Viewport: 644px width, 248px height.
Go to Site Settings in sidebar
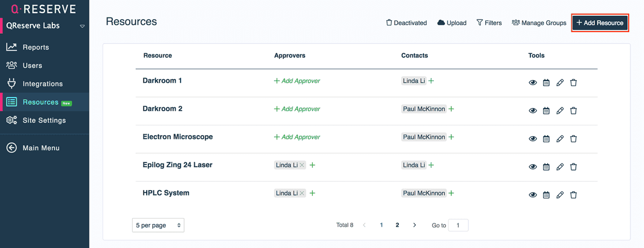pos(44,120)
